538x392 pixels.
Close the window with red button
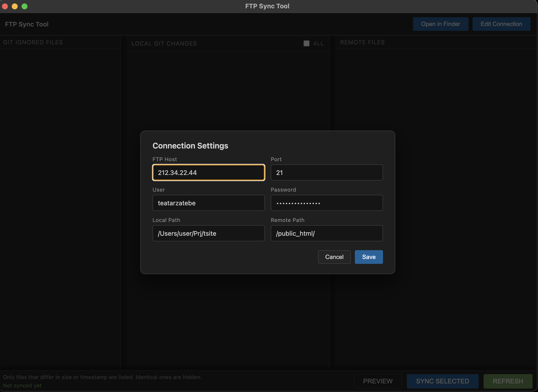coord(5,6)
